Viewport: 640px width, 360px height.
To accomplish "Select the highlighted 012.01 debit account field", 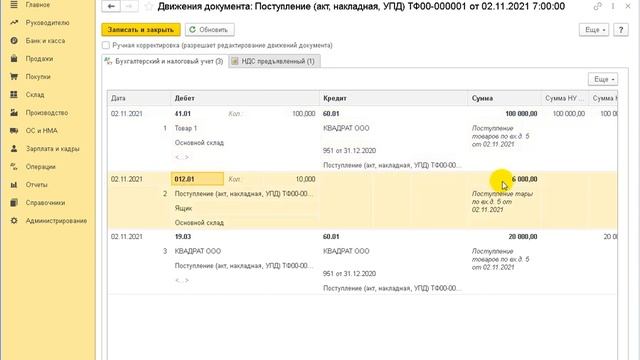I will pos(197,179).
